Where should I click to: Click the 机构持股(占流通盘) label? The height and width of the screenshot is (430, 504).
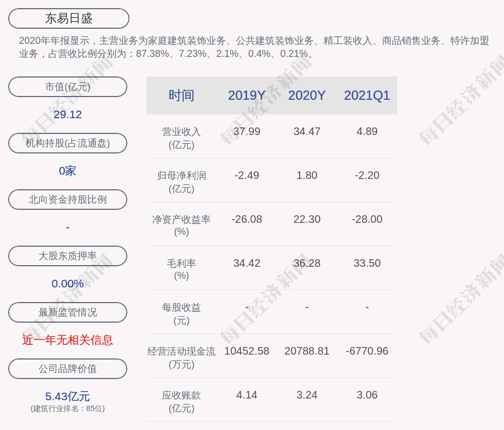click(x=68, y=143)
